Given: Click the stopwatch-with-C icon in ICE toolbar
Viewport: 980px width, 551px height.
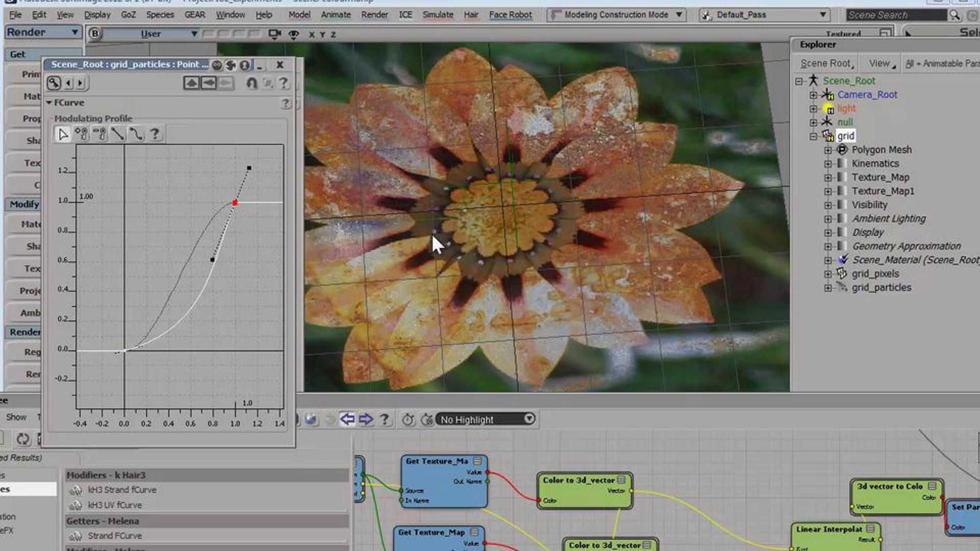Looking at the screenshot, I should coord(427,419).
